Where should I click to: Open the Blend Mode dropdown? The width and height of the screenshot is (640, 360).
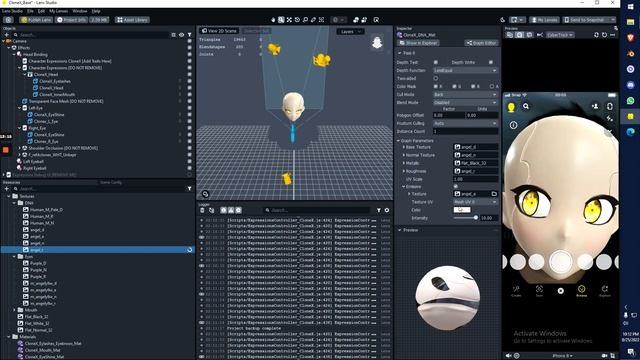465,102
